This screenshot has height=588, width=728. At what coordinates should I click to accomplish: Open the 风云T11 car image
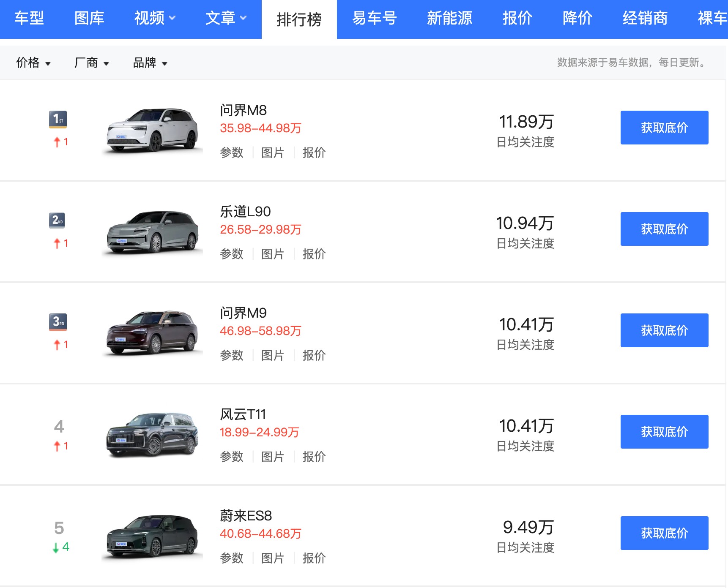152,434
